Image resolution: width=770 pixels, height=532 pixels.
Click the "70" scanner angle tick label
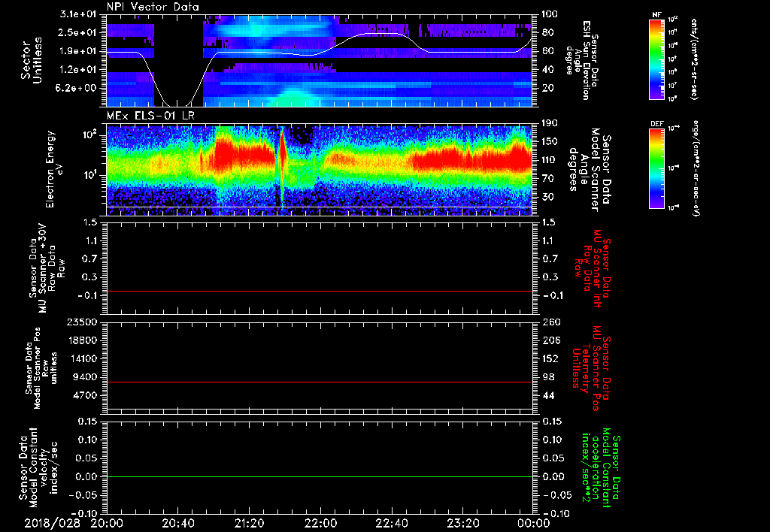pos(548,178)
